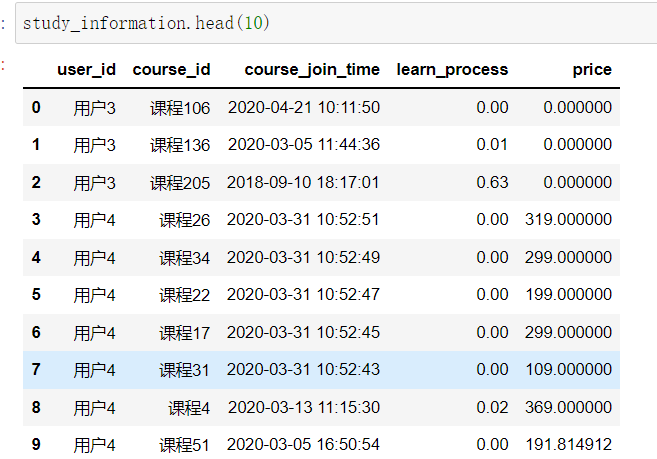
Task: Click the timestamp 2020-03-31 10:52:45
Action: [x=303, y=332]
